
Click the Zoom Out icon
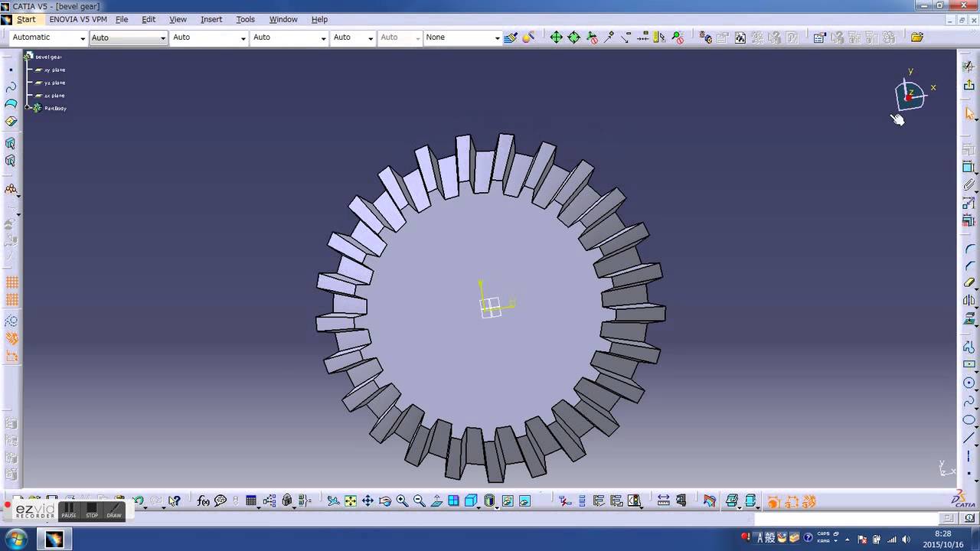tap(419, 501)
